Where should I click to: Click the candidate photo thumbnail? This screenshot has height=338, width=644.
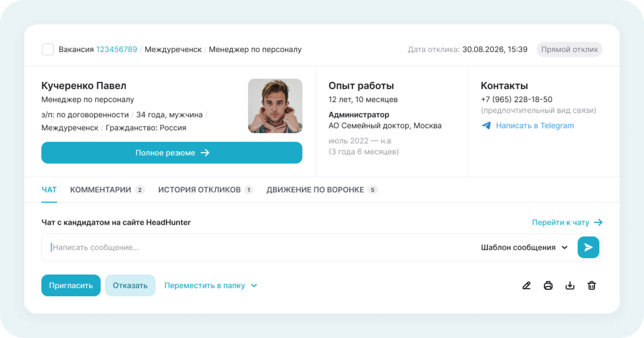click(x=275, y=106)
